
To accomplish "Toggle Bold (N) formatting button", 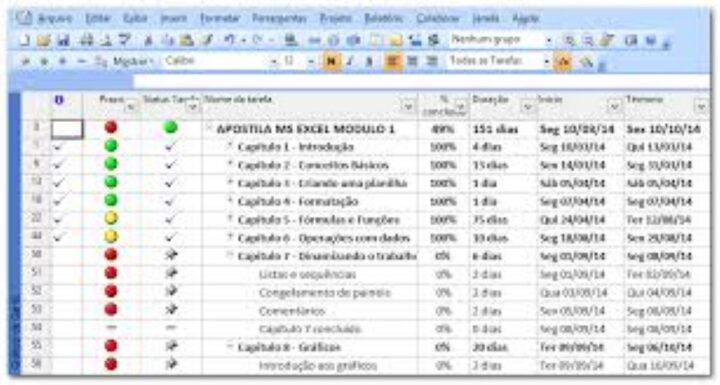I will (332, 61).
